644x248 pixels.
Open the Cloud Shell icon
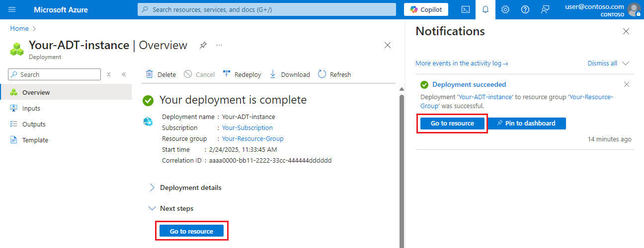click(x=466, y=9)
